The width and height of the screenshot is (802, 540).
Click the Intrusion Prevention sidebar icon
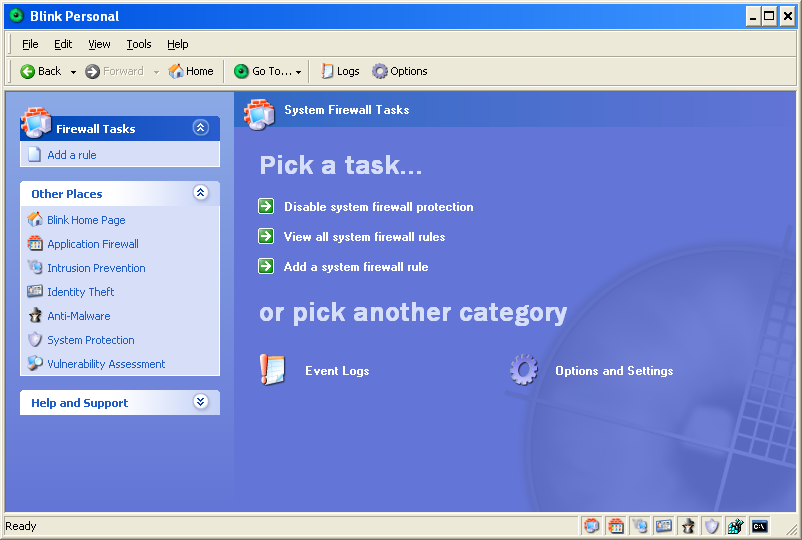click(35, 267)
